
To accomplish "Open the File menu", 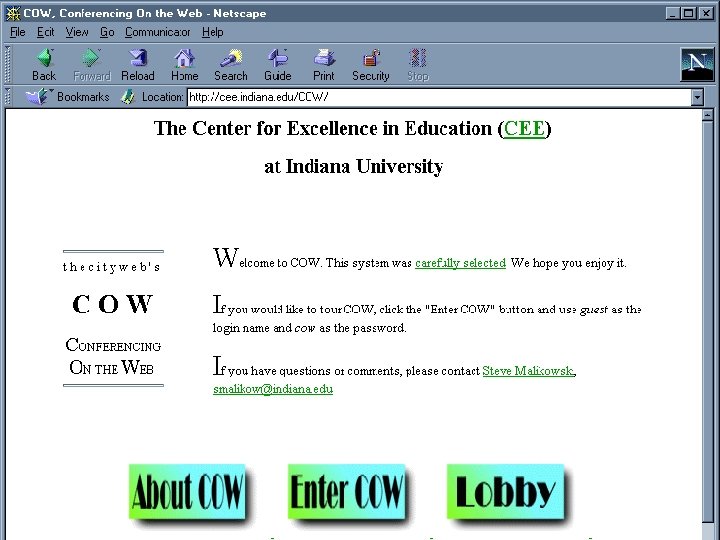I will pyautogui.click(x=17, y=32).
